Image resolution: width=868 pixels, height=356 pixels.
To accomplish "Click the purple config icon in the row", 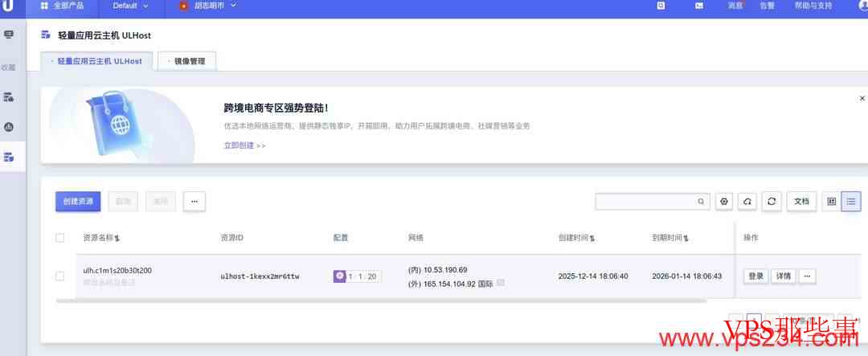I will pos(339,276).
